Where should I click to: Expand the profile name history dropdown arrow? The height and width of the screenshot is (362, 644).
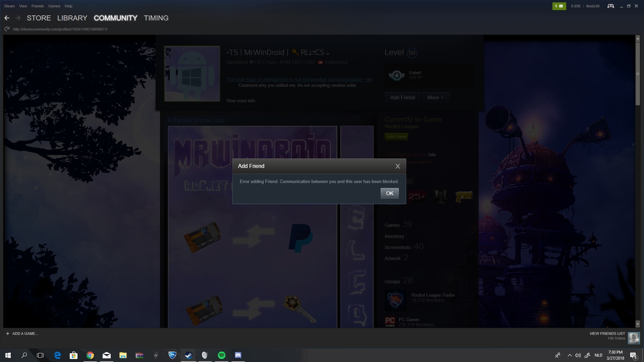coord(328,54)
